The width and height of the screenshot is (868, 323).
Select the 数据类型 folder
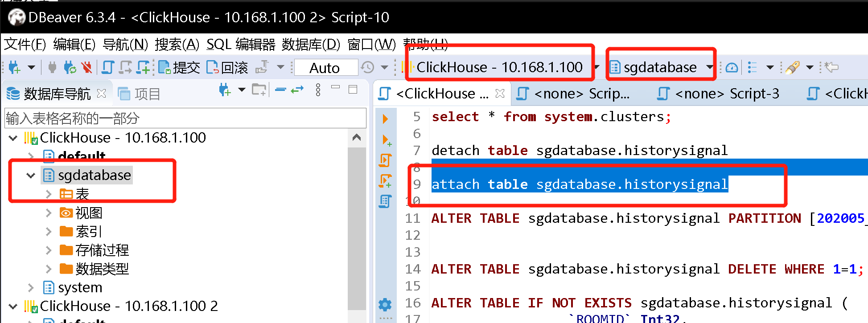[102, 269]
